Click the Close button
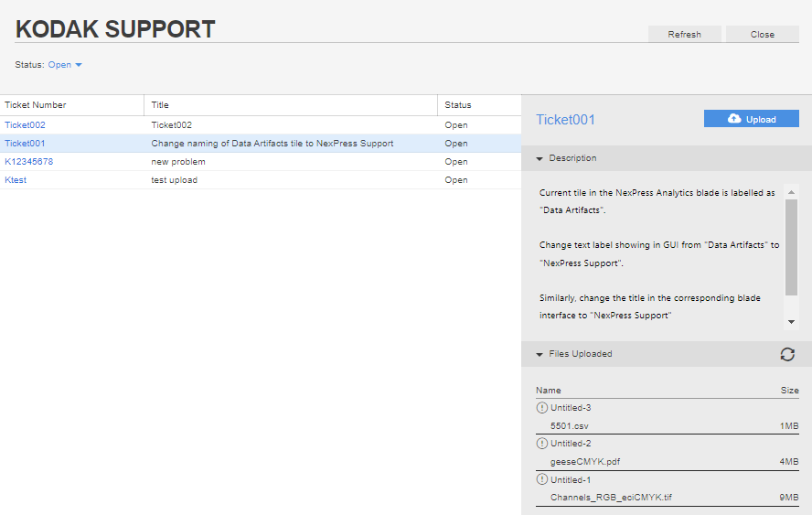Image resolution: width=812 pixels, height=515 pixels. [x=763, y=34]
